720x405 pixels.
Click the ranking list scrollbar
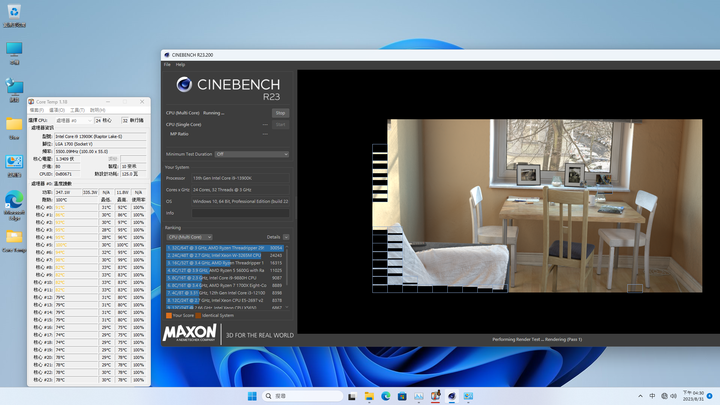point(287,266)
